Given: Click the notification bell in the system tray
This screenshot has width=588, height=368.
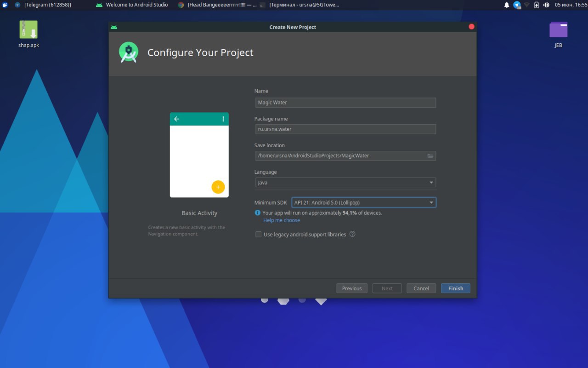Looking at the screenshot, I should tap(507, 5).
